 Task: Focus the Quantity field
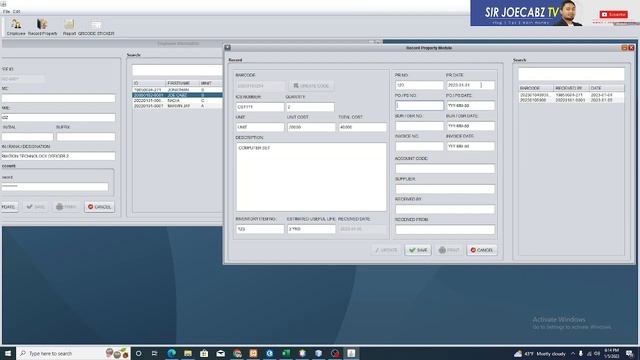point(310,107)
